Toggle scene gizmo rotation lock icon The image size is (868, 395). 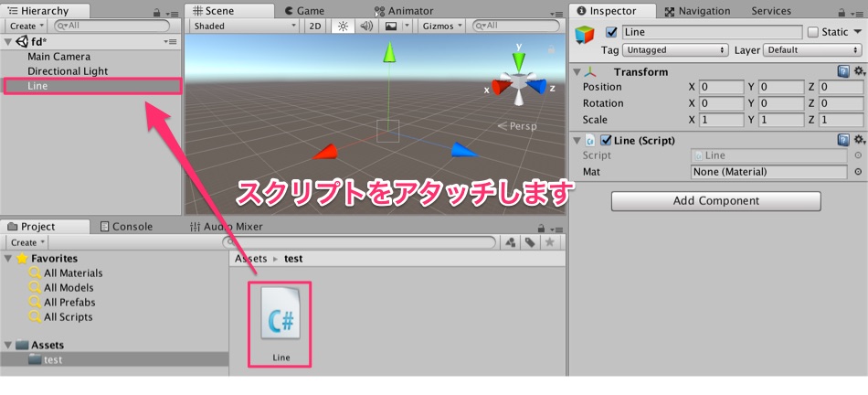(x=551, y=50)
